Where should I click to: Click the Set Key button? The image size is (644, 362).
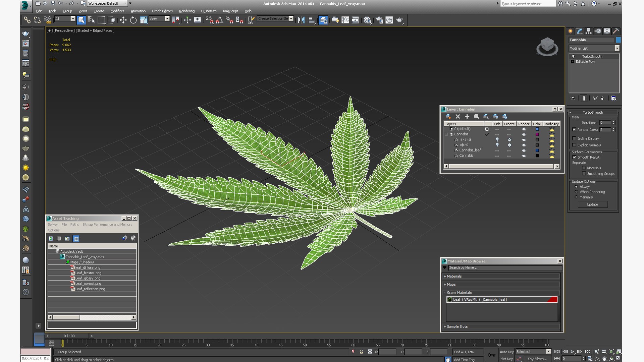click(x=506, y=359)
